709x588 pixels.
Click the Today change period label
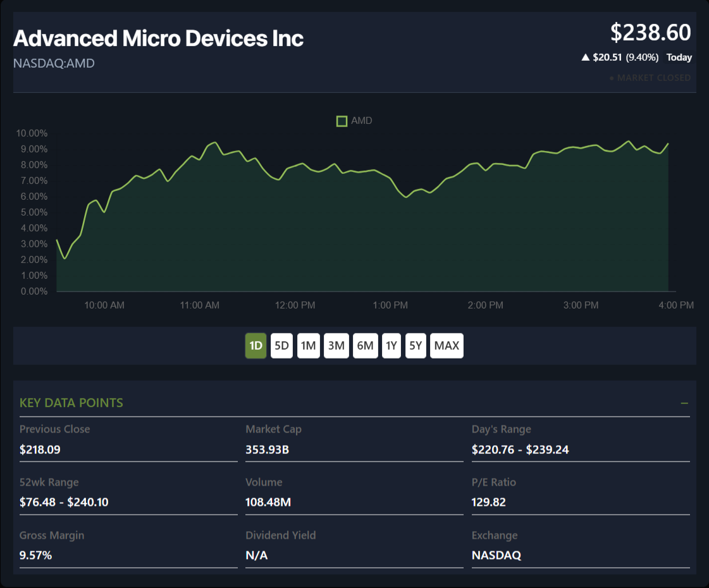679,58
